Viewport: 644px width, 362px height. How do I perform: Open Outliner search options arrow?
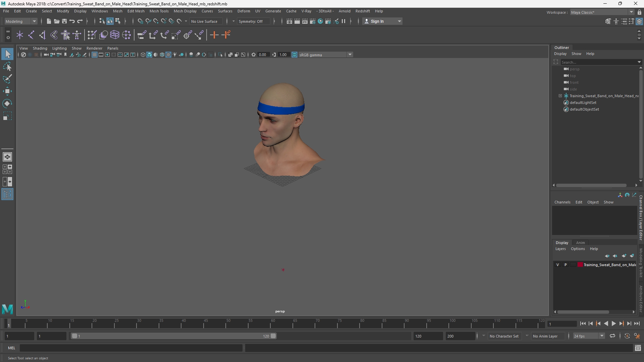click(639, 62)
